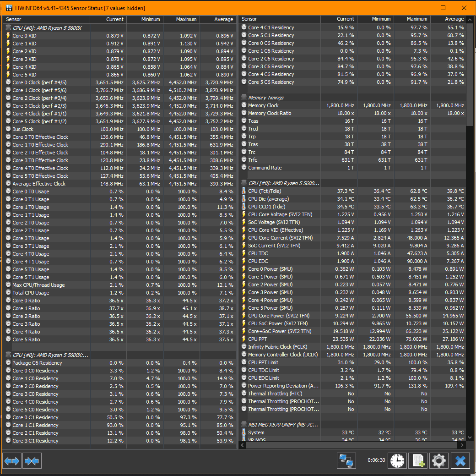Select the Core 2 C0 Residency row
This screenshot has height=476, width=476.
119,386
